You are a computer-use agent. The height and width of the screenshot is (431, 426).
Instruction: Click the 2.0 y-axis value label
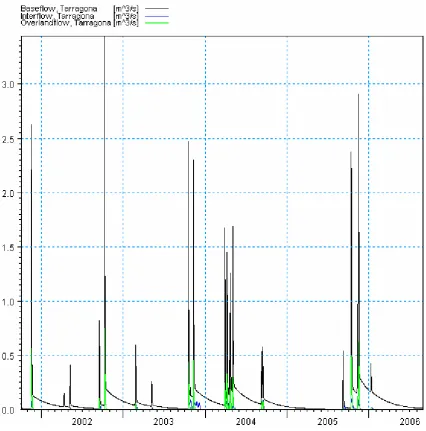(8, 193)
